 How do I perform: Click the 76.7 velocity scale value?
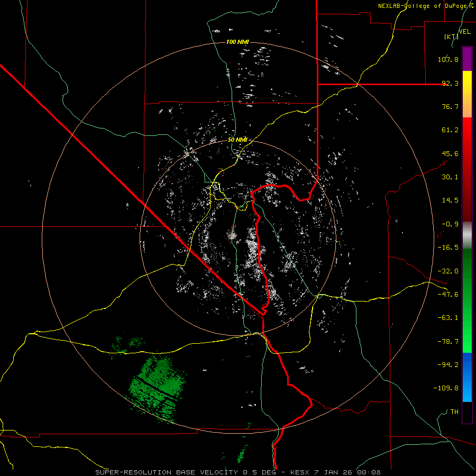click(450, 106)
